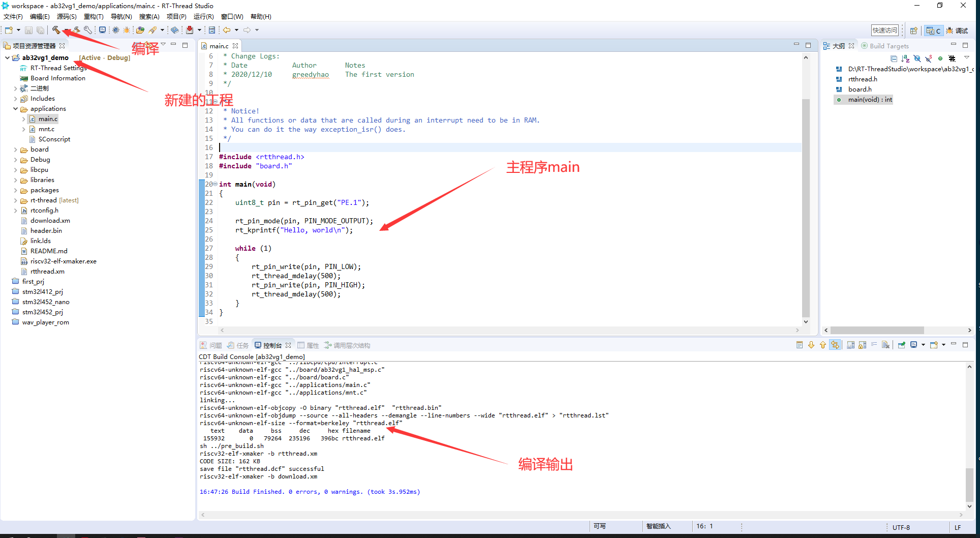Toggle pin console button
Viewport: 980px width, 538px height.
pyautogui.click(x=901, y=345)
